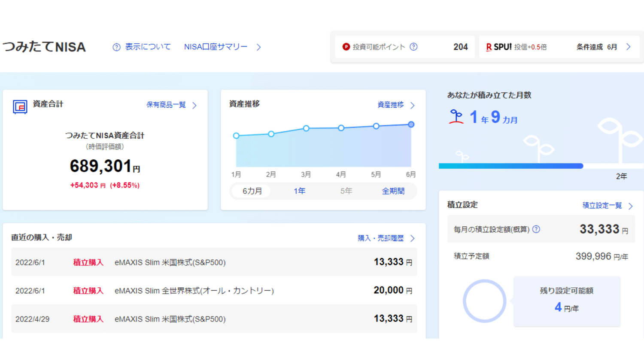This screenshot has height=362, width=644.
Task: Click the chevron next to 積立設定一覧
Action: click(x=631, y=206)
